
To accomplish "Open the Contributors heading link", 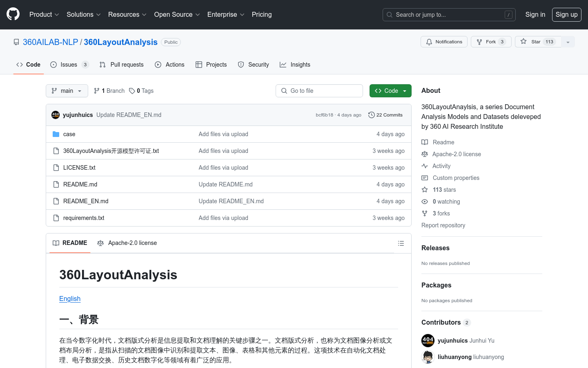I will point(446,322).
